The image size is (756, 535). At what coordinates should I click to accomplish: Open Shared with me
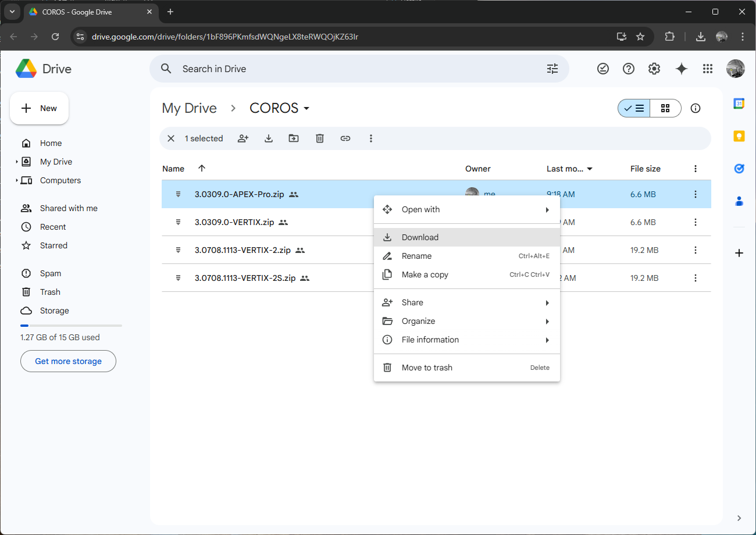coord(70,208)
